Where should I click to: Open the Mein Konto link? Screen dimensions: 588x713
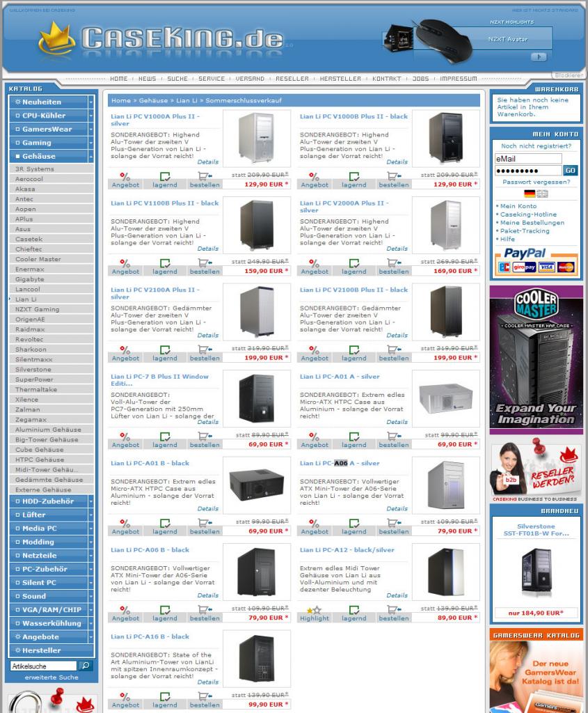[x=518, y=206]
